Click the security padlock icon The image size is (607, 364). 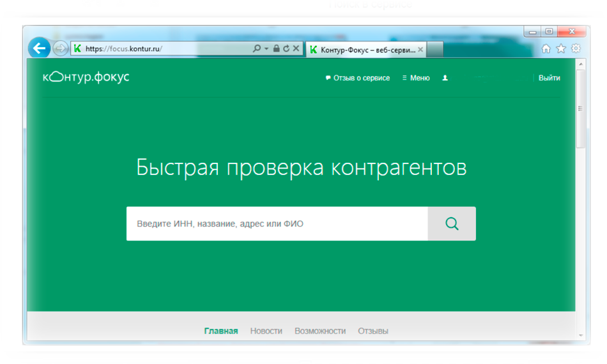coord(277,49)
